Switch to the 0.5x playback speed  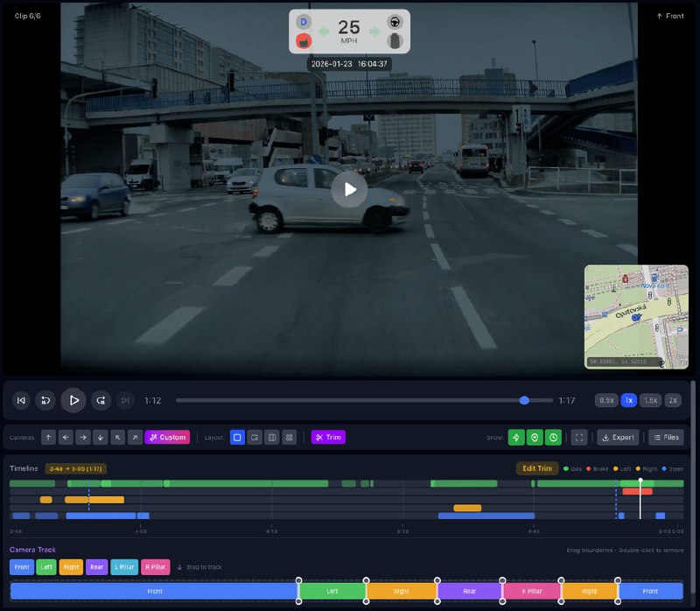(x=605, y=400)
